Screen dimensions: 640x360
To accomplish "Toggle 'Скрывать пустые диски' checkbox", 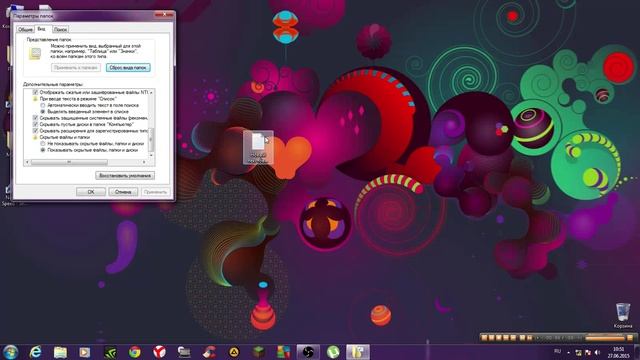I will (x=35, y=124).
